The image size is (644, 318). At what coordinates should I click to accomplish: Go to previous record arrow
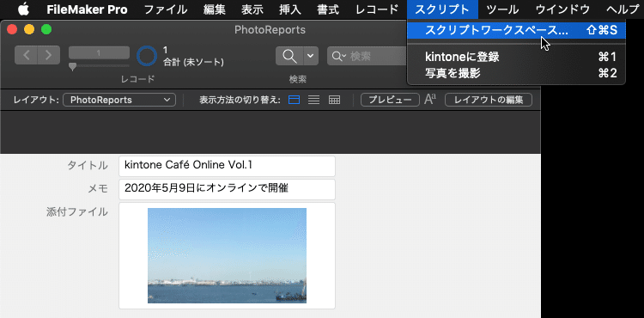pos(26,55)
